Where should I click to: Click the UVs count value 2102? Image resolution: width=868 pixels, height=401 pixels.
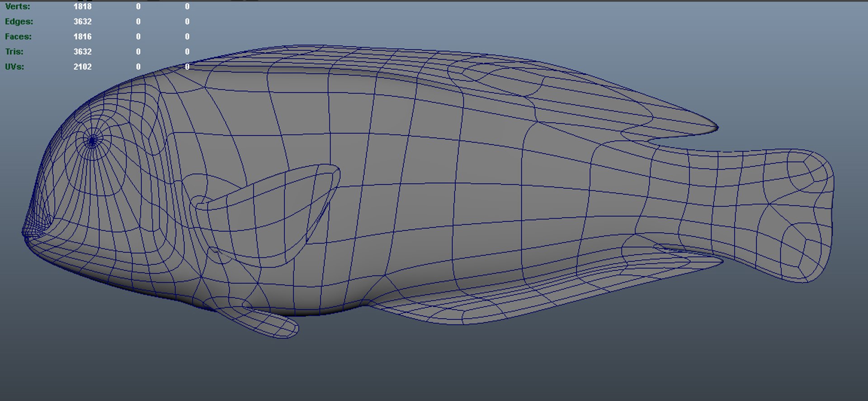[x=82, y=67]
